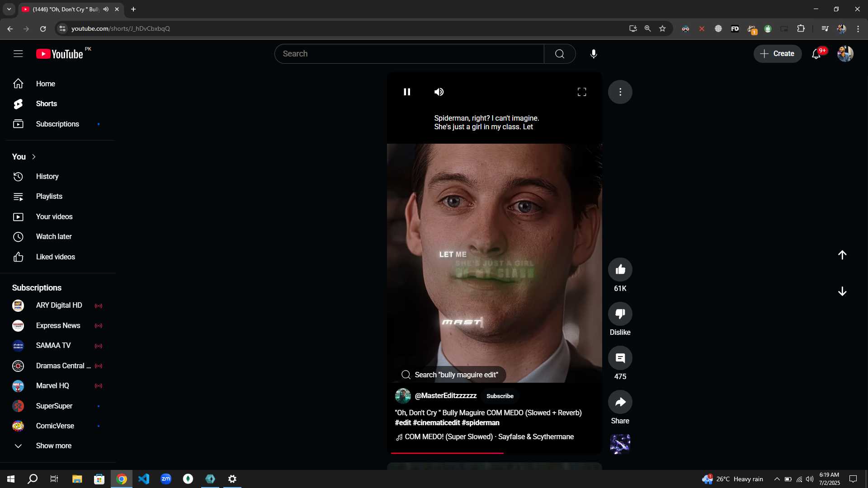Open the #spiderman hashtag
868x488 pixels.
[x=481, y=422]
